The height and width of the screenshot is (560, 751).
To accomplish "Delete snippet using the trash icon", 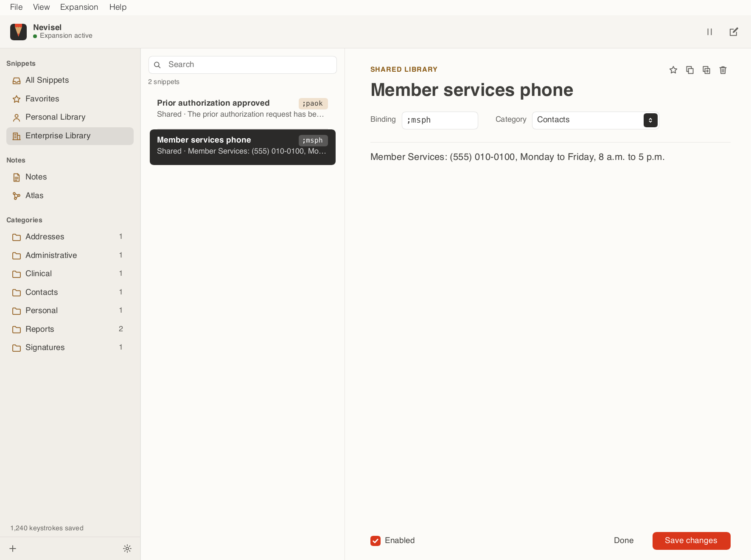I will [x=723, y=70].
